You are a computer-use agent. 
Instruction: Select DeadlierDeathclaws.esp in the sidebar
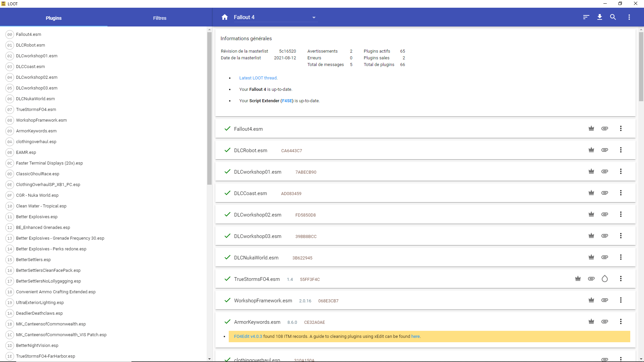pos(104,313)
